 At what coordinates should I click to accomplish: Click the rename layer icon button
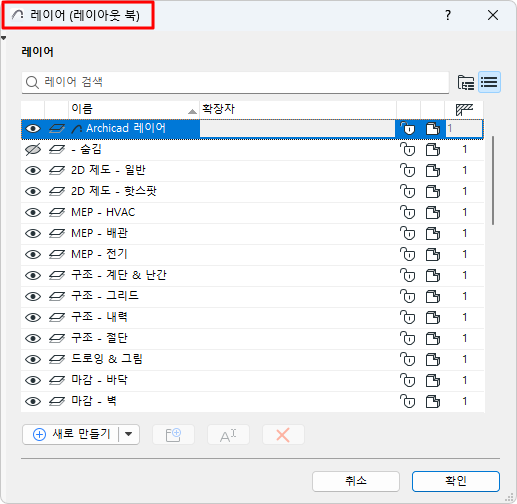(228, 435)
